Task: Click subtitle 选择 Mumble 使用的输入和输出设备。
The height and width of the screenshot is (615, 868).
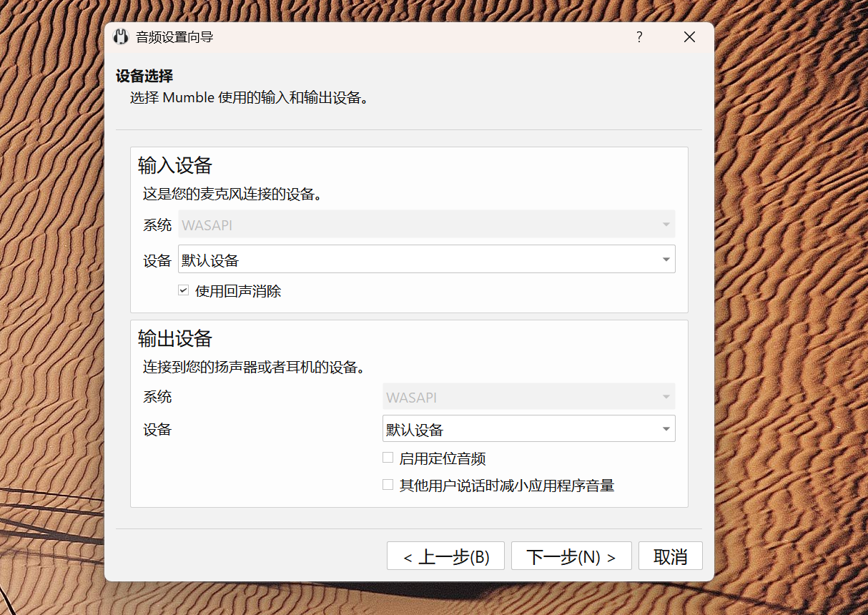Action: tap(249, 98)
